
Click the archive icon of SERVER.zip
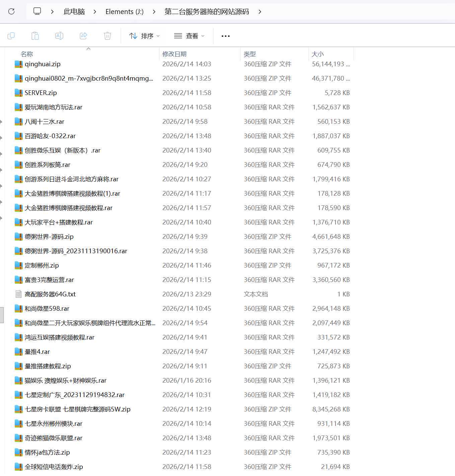click(x=19, y=93)
